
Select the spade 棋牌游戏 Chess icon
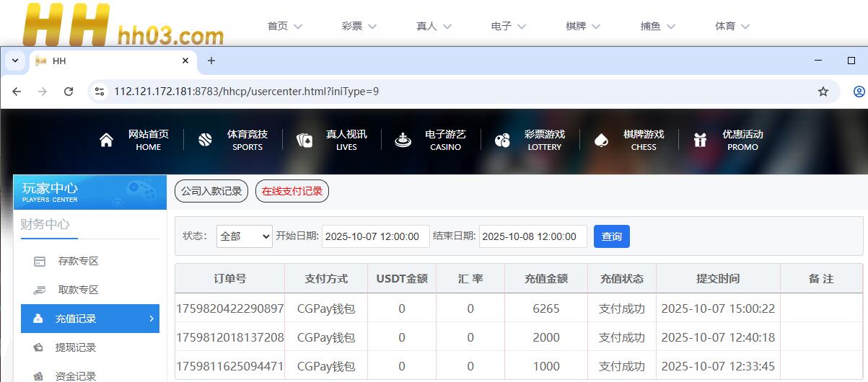point(601,140)
